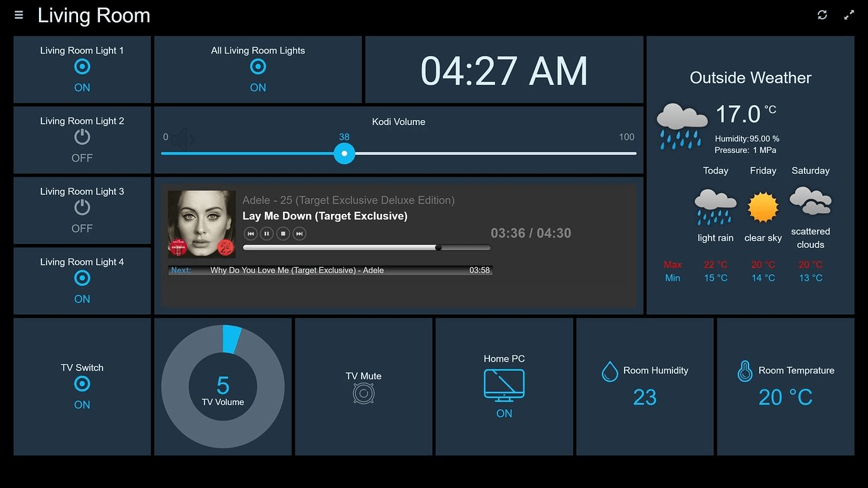This screenshot has height=488, width=868.
Task: Click the Room Temprature thermometer icon
Action: (x=745, y=371)
